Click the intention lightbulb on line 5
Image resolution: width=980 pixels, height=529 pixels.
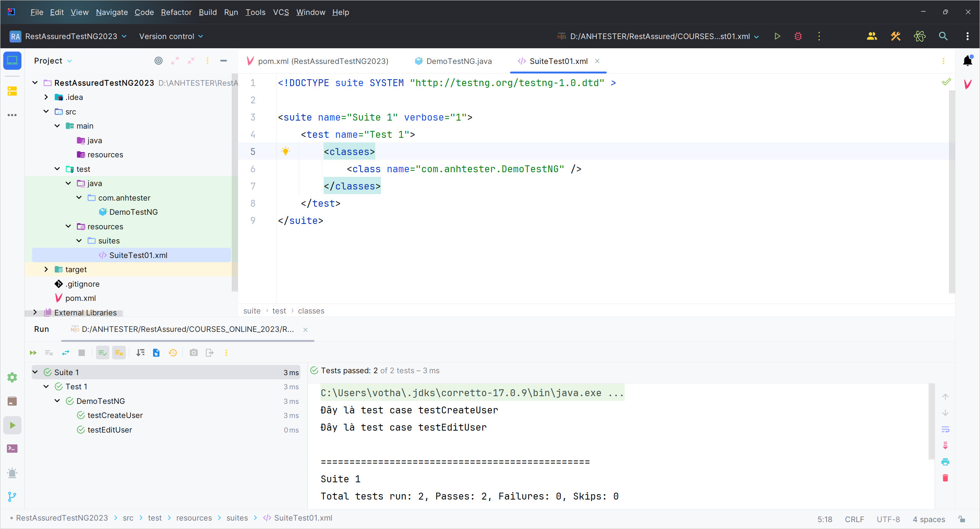285,151
